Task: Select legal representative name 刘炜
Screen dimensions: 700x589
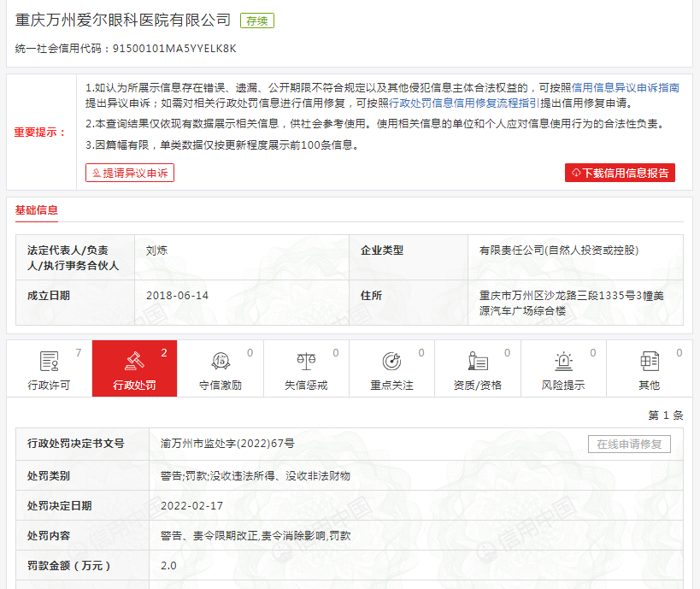Action: coord(156,250)
